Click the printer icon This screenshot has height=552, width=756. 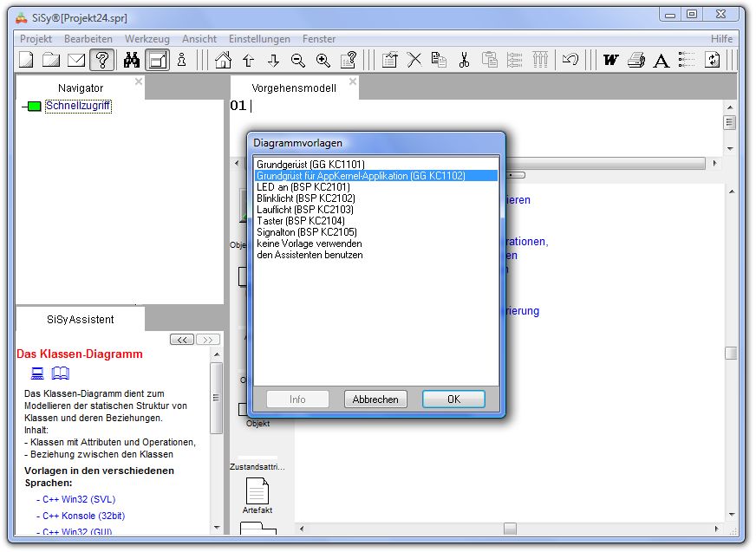[x=636, y=60]
